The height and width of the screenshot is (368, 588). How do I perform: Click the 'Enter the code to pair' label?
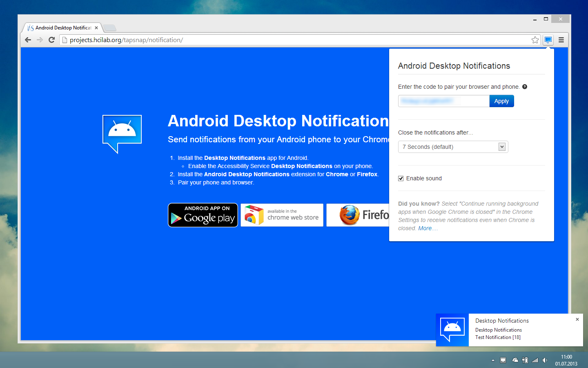pyautogui.click(x=459, y=87)
